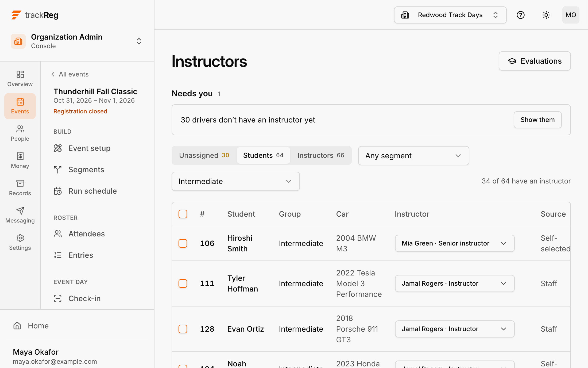Switch to the Students tab
588x368 pixels.
[263, 155]
